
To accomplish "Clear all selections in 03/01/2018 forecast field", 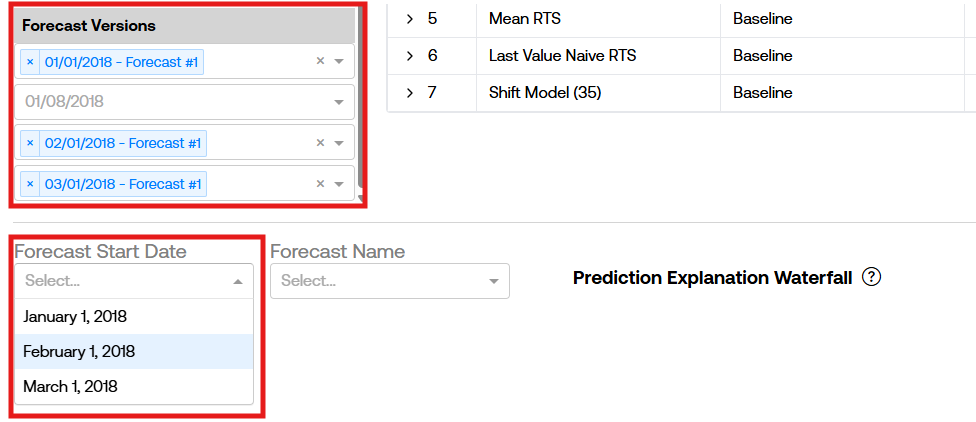I will coord(320,184).
